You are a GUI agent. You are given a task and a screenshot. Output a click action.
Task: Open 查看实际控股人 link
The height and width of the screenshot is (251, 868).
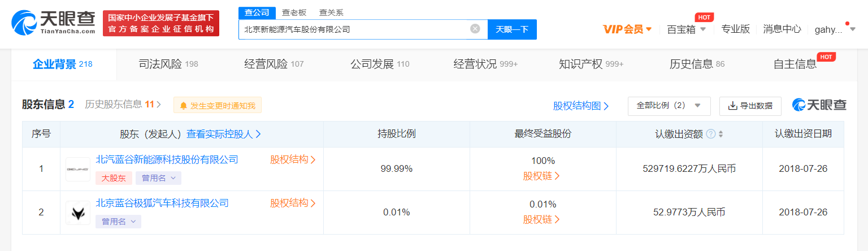pyautogui.click(x=224, y=134)
